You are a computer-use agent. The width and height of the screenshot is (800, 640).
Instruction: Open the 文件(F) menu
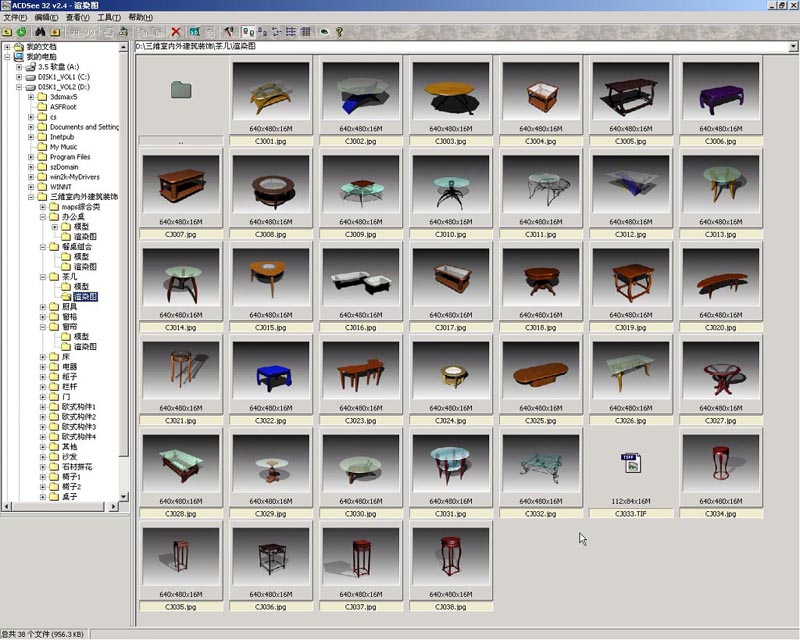pyautogui.click(x=15, y=18)
